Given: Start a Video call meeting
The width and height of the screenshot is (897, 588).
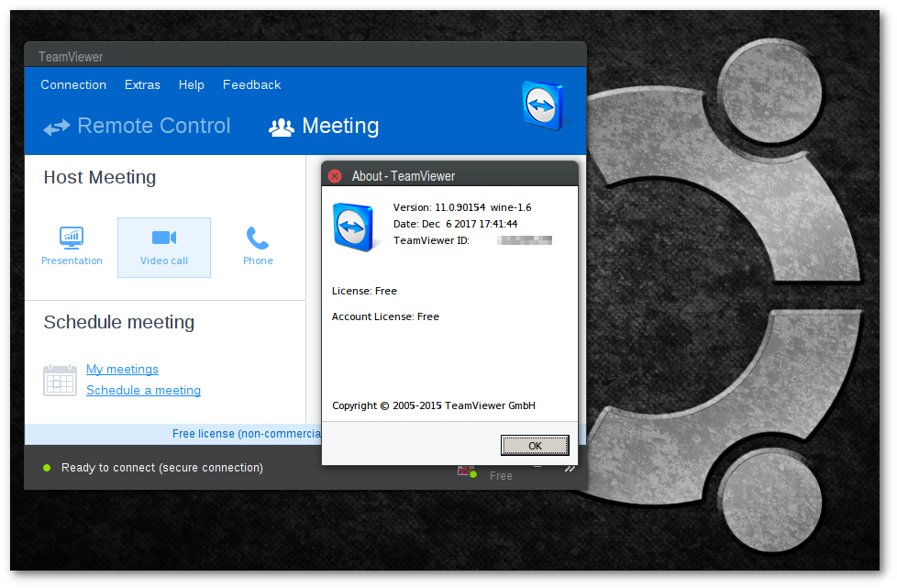Looking at the screenshot, I should point(164,247).
